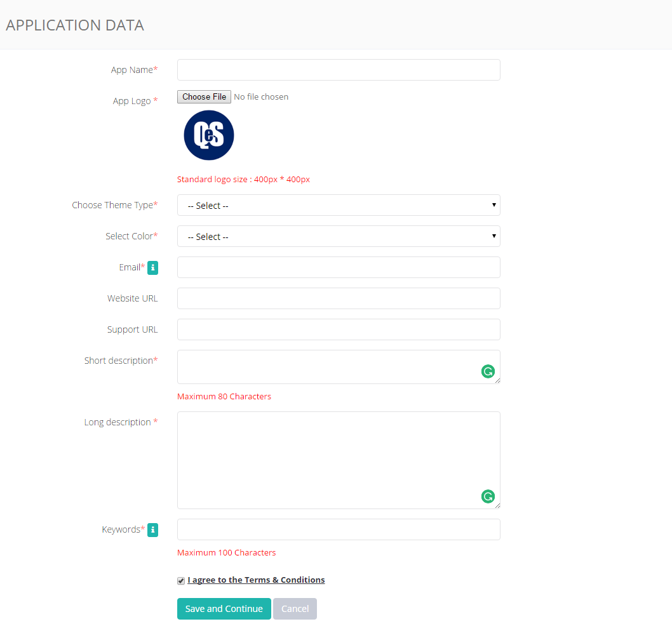
Task: Select the Keywords input field
Action: click(339, 529)
